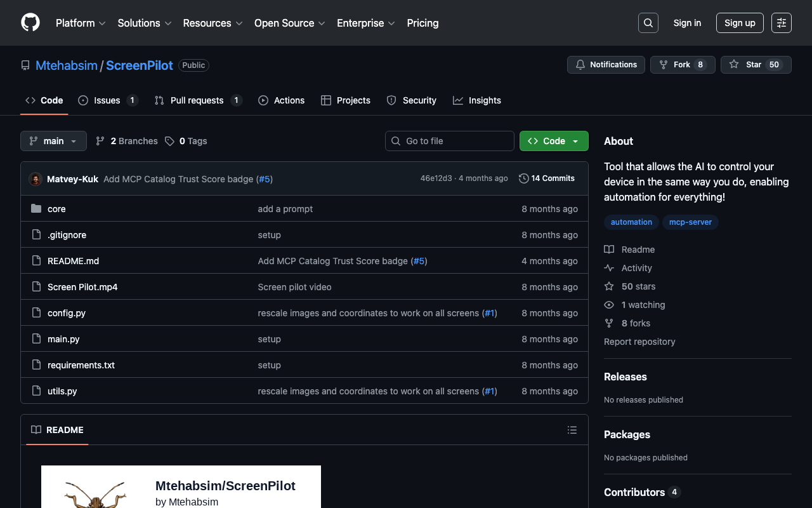
Task: Click the commit history clock icon
Action: [x=523, y=178]
